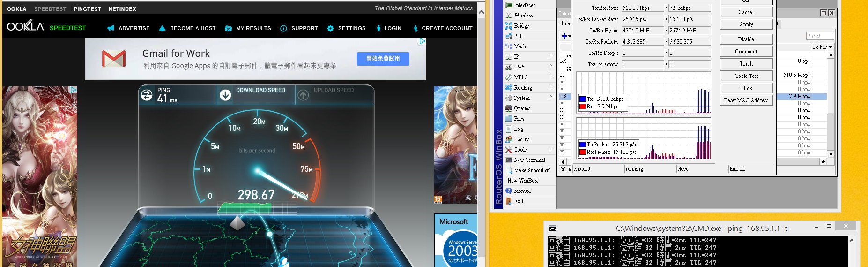Click Apply in the interface dialog

tap(746, 24)
